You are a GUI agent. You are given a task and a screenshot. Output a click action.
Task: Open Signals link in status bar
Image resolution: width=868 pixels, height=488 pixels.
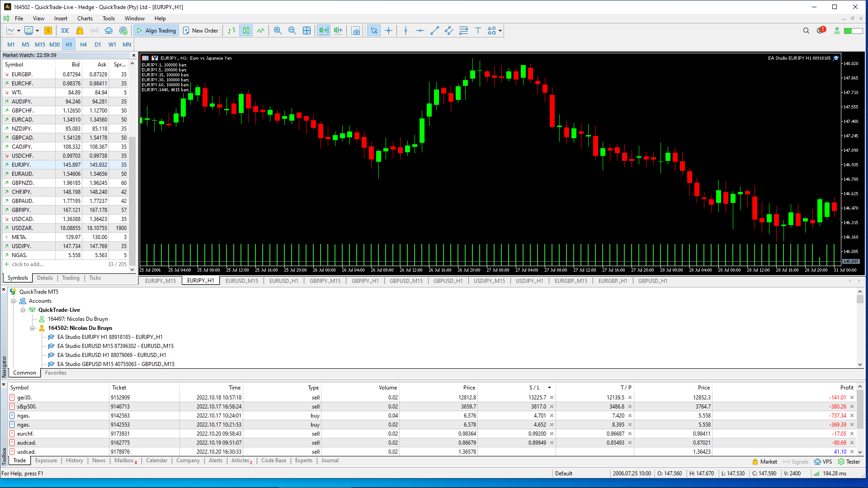[796, 462]
